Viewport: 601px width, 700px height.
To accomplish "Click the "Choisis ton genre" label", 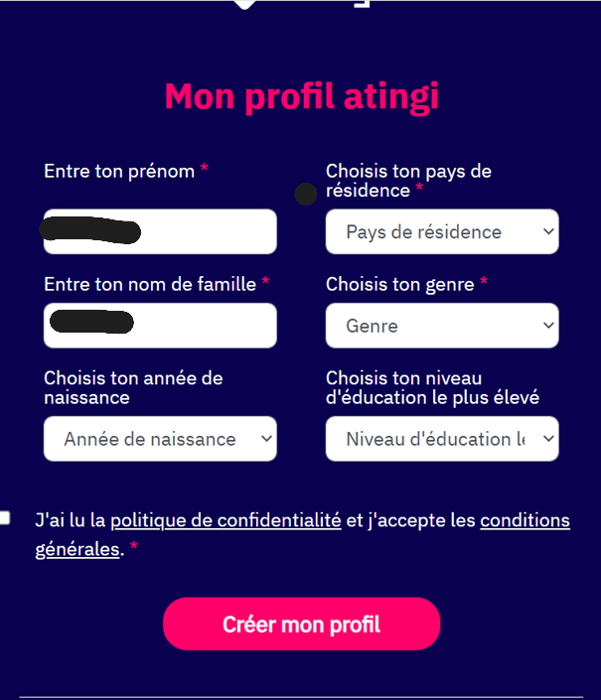I will [x=399, y=284].
